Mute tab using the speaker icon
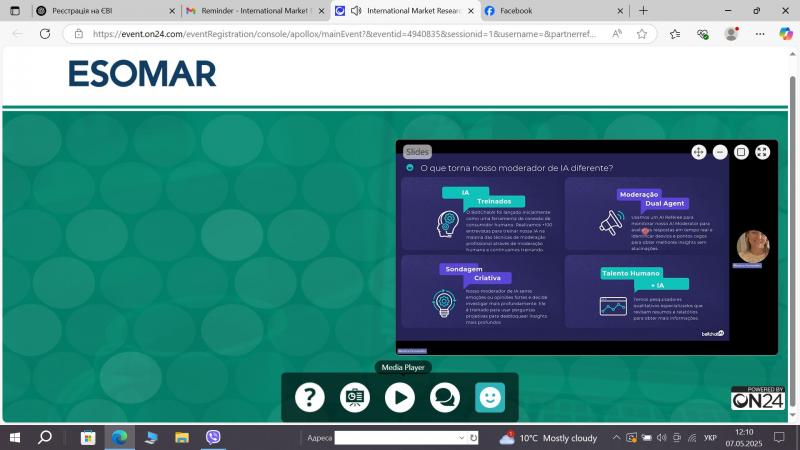 point(356,10)
